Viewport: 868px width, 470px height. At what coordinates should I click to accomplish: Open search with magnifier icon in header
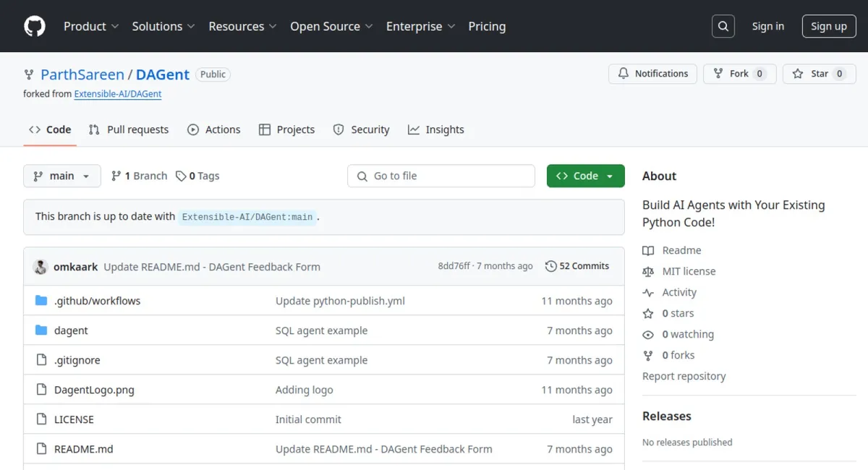point(723,26)
